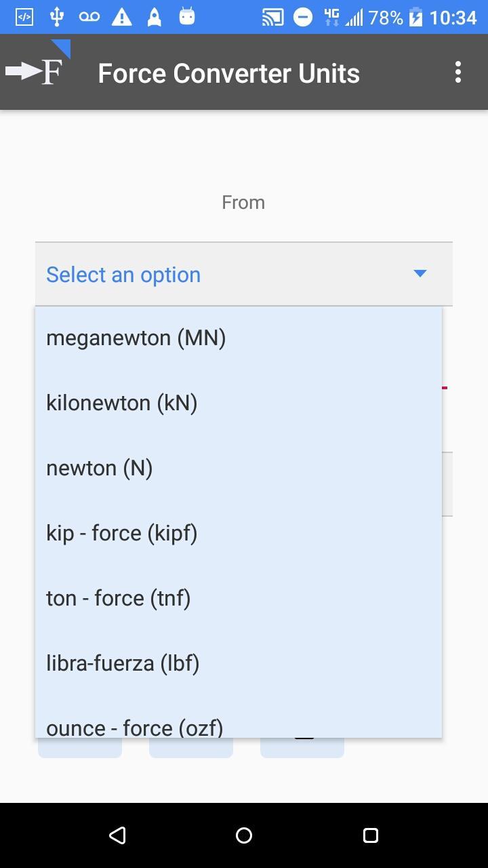Select kip - force (kipf) unit
Screen dimensions: 488x868
[x=122, y=533]
